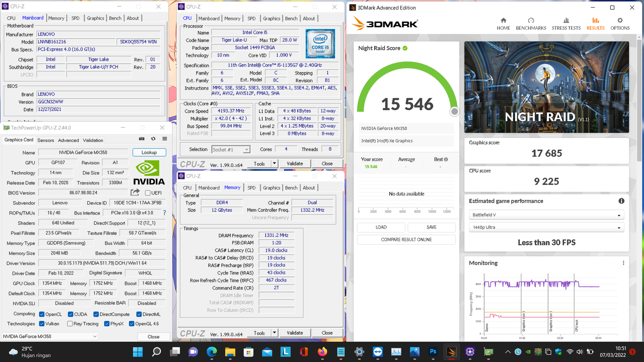Click COMPARE RESULT ONLINE
644x362 pixels.
tap(406, 240)
